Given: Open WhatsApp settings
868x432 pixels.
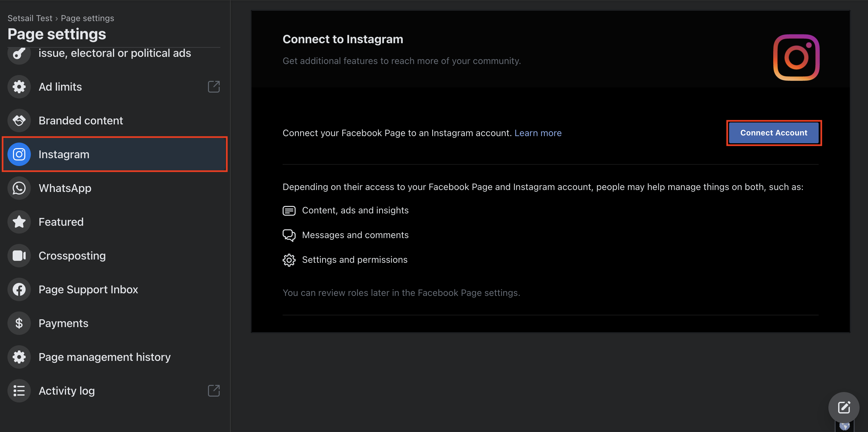Looking at the screenshot, I should coord(114,188).
